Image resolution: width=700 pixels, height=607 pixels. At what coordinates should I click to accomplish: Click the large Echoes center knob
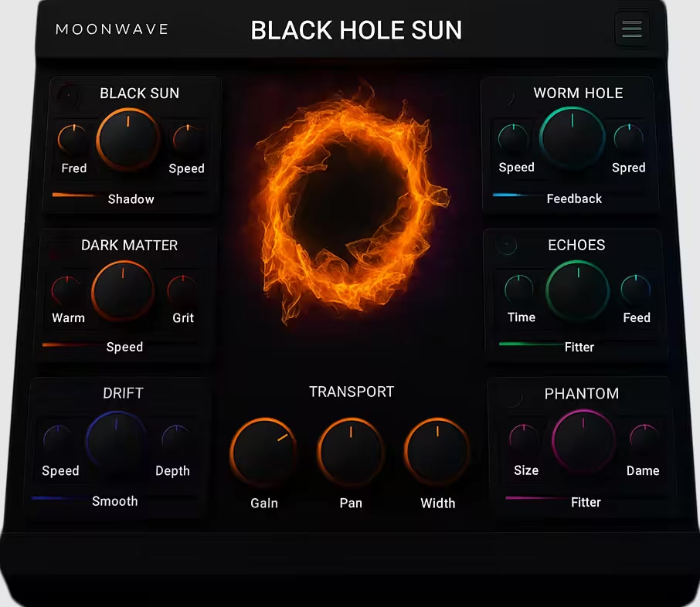pyautogui.click(x=577, y=292)
